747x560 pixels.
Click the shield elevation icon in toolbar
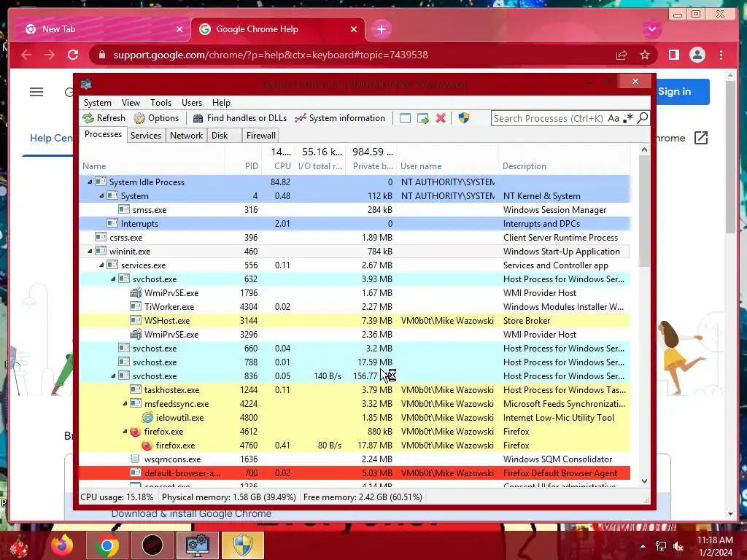463,118
